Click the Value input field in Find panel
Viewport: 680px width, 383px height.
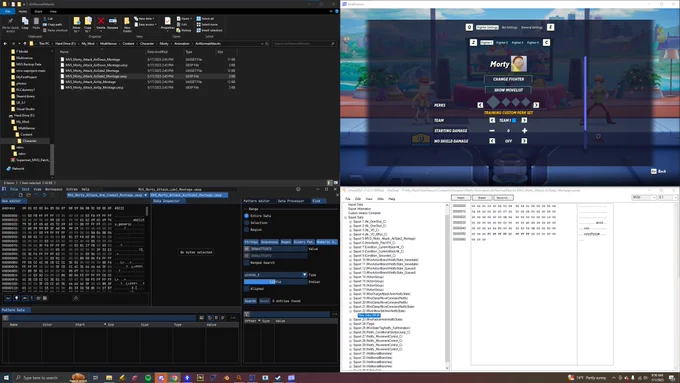click(x=275, y=249)
